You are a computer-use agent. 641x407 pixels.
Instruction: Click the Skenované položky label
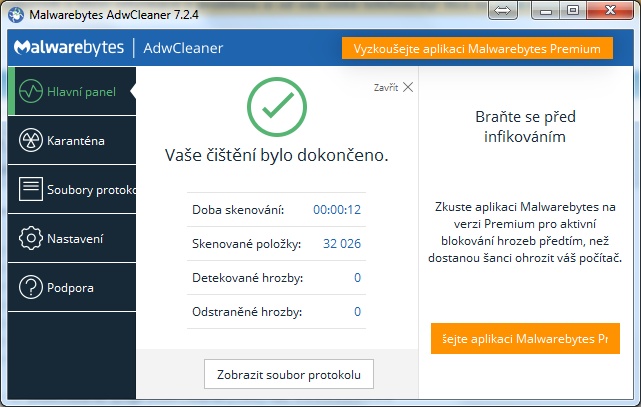click(247, 244)
